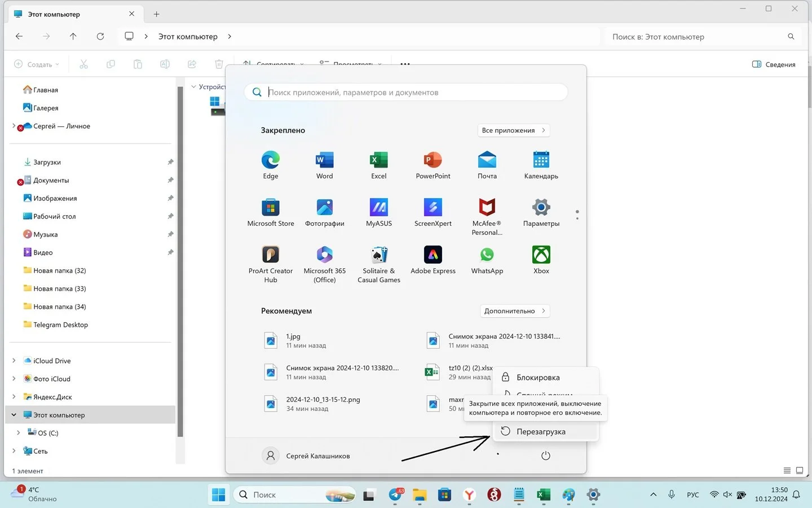
Task: Open Microsoft Store from Start menu
Action: [x=271, y=213]
